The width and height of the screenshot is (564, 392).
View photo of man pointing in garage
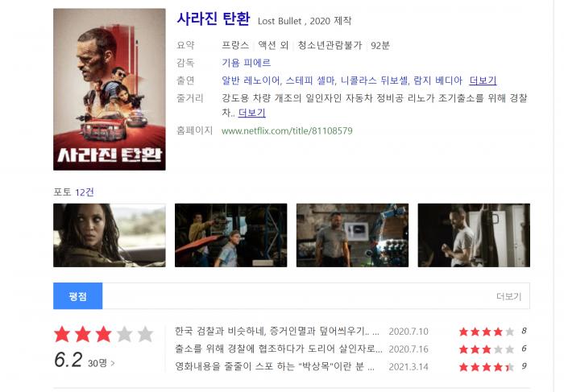tap(231, 235)
